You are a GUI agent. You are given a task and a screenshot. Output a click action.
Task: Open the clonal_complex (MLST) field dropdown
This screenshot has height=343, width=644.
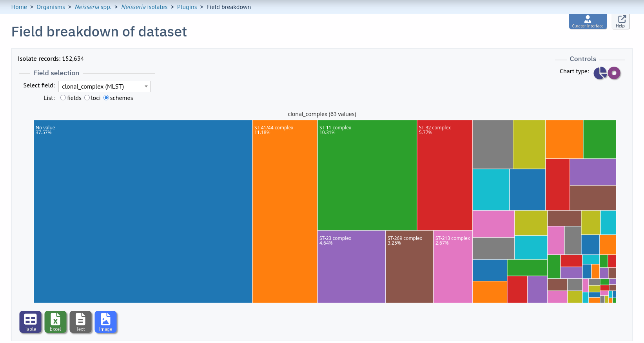(104, 86)
